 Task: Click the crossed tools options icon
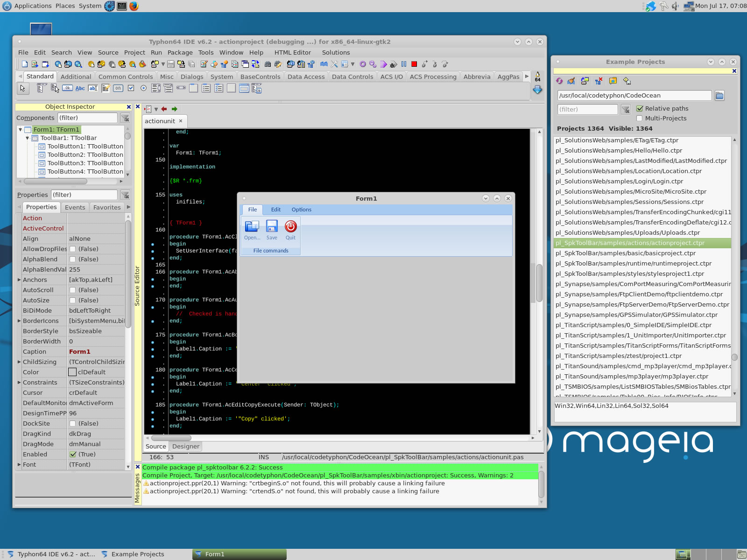(334, 64)
